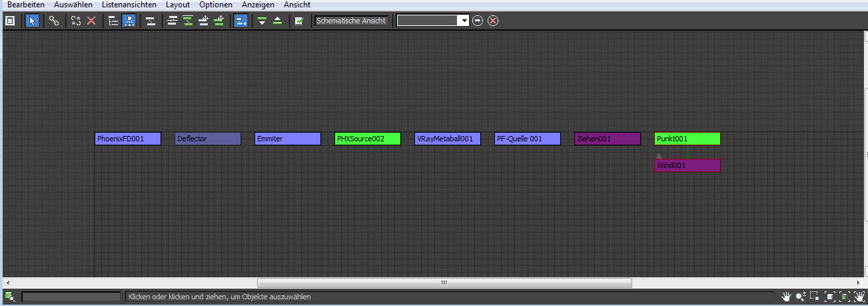Click the horizontal scrollbar left arrow
The image size is (868, 306).
(8, 283)
